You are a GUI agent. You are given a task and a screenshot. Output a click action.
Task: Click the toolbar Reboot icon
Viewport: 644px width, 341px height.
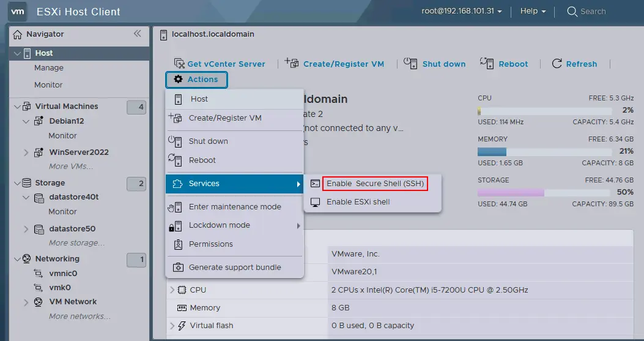coord(487,63)
